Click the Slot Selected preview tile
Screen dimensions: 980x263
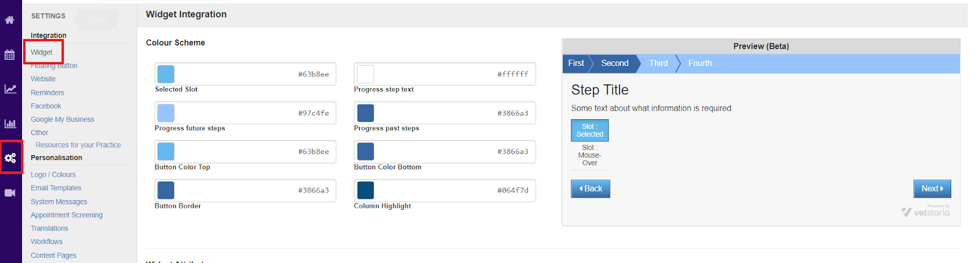click(x=590, y=130)
